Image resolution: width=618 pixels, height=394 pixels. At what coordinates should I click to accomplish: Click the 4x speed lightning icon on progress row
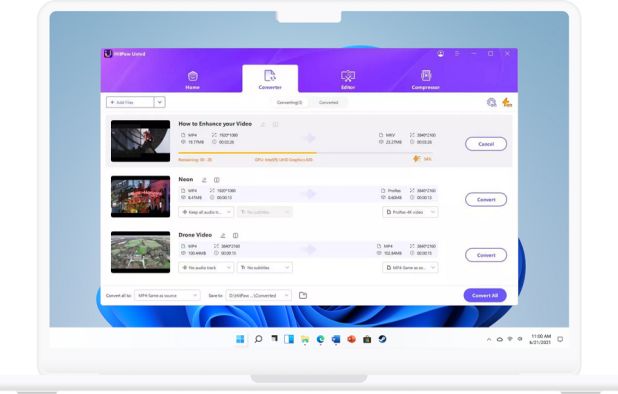pyautogui.click(x=417, y=158)
